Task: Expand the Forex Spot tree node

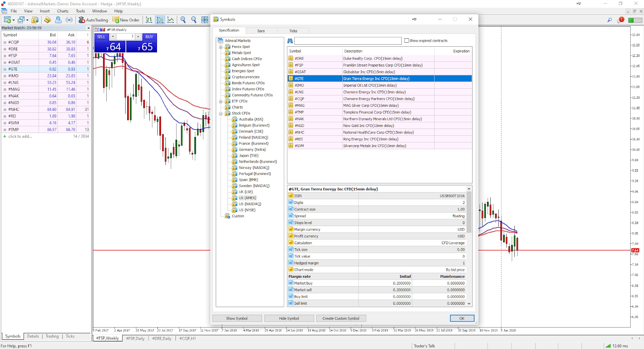Action: [221, 47]
